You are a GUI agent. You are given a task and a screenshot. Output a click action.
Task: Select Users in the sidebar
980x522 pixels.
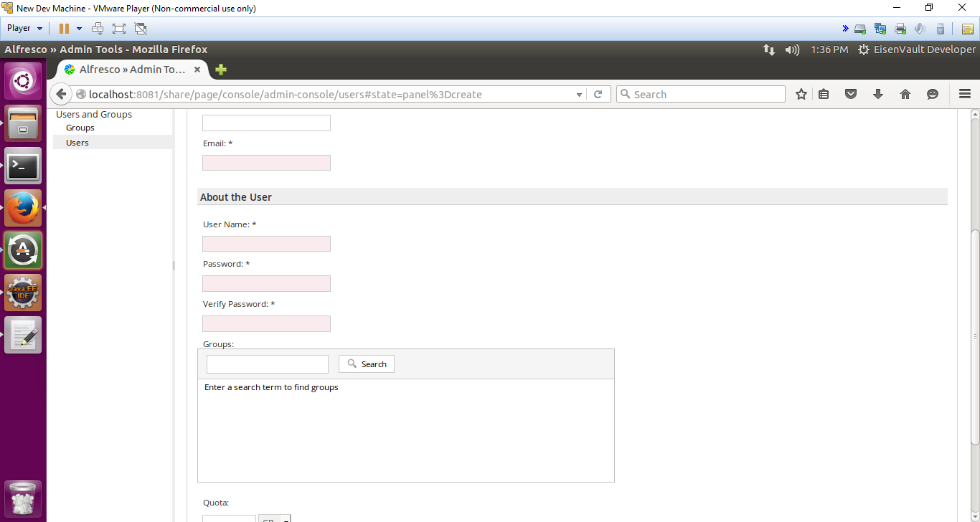pyautogui.click(x=77, y=143)
